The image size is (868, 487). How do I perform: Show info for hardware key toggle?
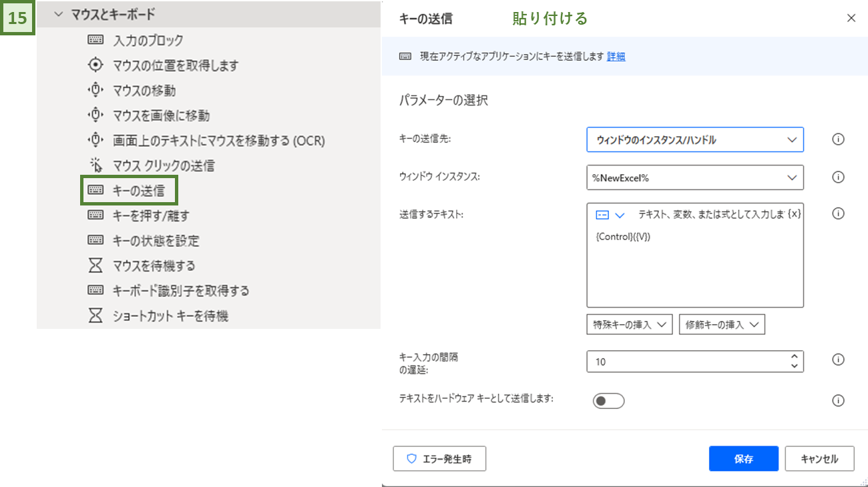click(x=839, y=401)
